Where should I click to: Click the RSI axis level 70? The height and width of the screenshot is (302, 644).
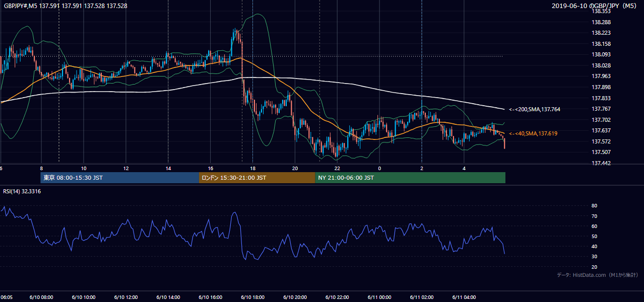coord(595,216)
